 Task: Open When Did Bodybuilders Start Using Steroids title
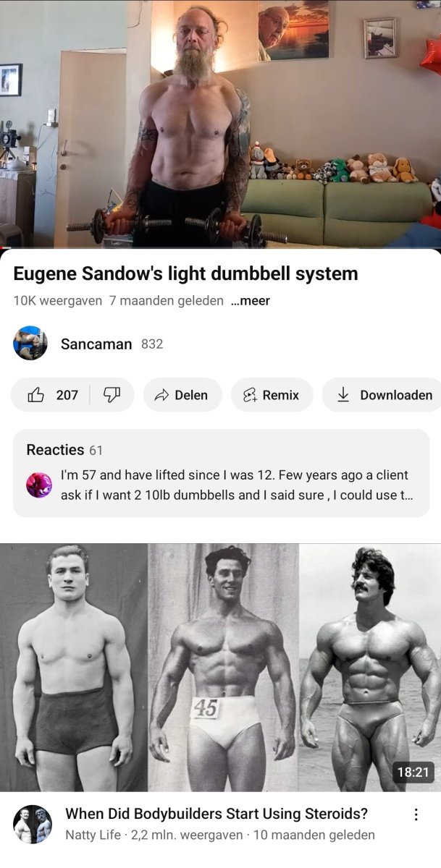pyautogui.click(x=217, y=813)
